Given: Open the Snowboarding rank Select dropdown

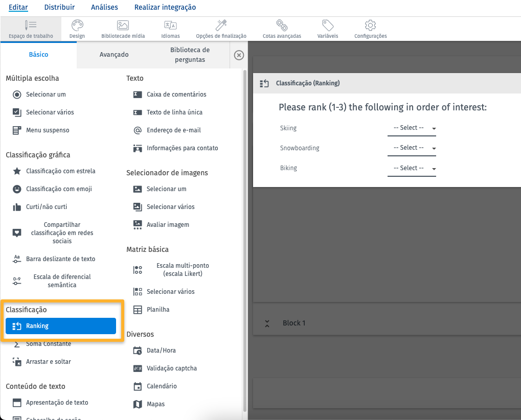Looking at the screenshot, I should pos(412,148).
